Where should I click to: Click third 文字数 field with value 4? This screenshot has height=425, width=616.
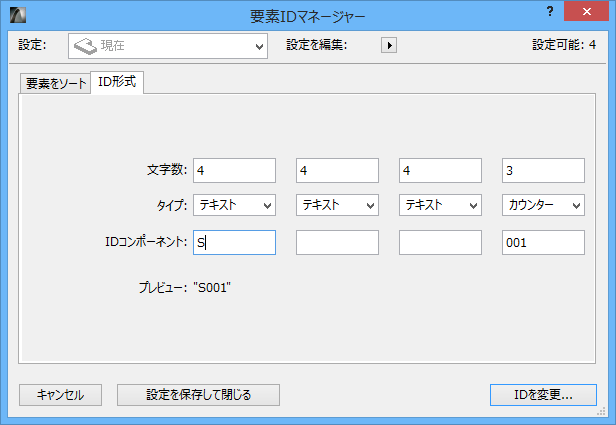click(x=440, y=170)
